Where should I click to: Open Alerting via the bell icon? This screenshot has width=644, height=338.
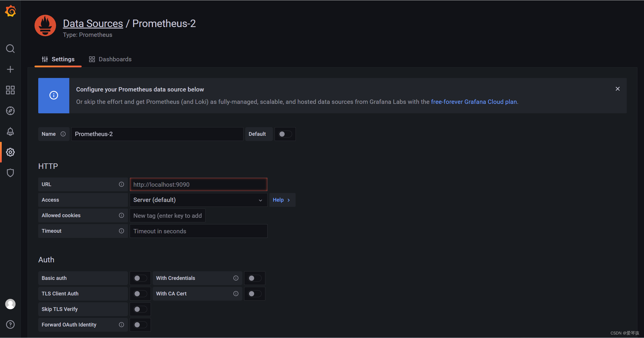[10, 131]
